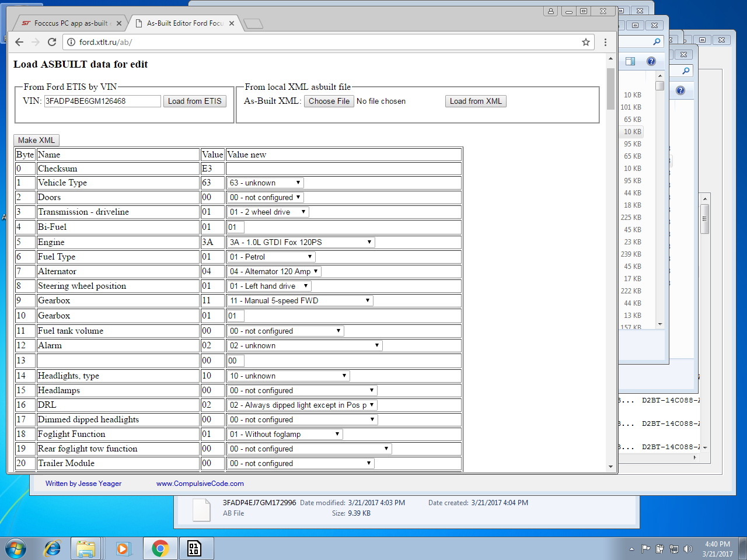Click Choose File for As-Built XML
Viewport: 747px width, 560px height.
pos(329,101)
